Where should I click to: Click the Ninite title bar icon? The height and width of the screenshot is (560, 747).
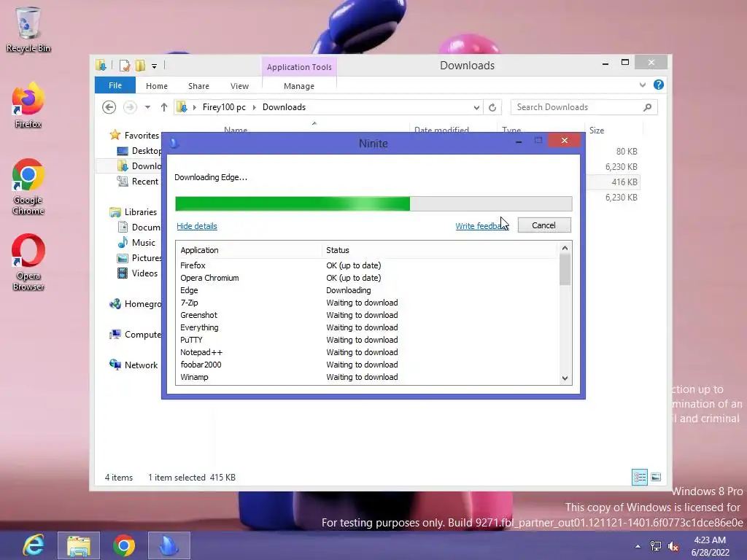174,143
